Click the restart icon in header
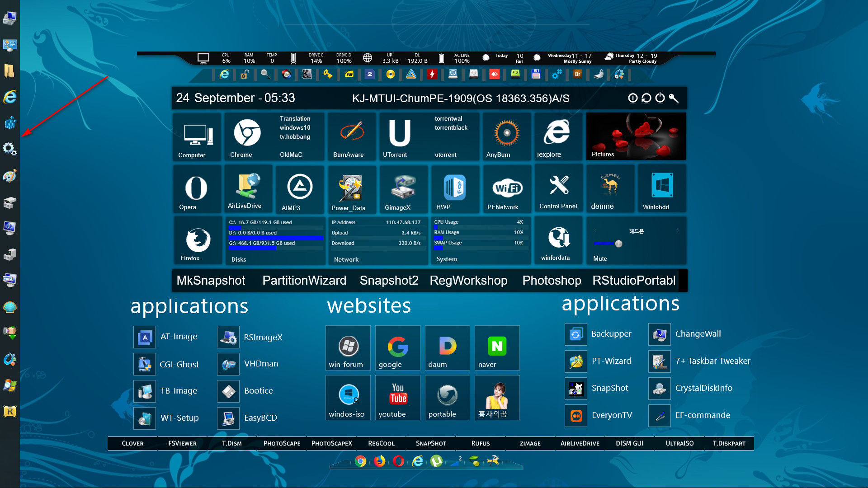The image size is (868, 488). [x=646, y=98]
